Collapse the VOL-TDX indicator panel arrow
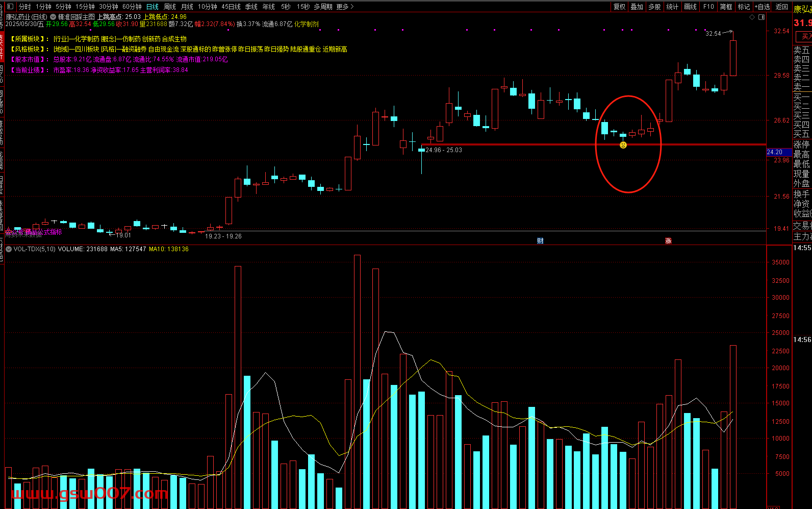 [x=9, y=249]
